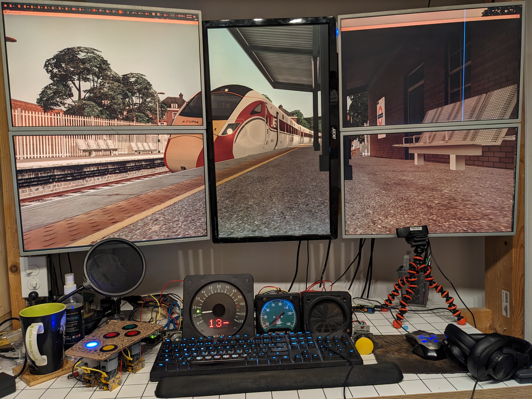Open the volume speaker tray icon
The height and width of the screenshot is (399, 532).
(x=184, y=16)
